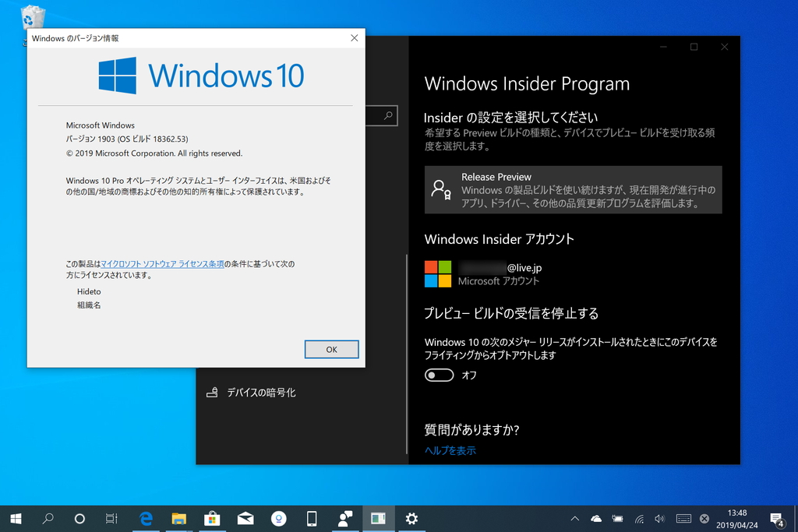Screen dimensions: 798x532
Task: Click the Windows Insider Program heading
Action: 527,84
